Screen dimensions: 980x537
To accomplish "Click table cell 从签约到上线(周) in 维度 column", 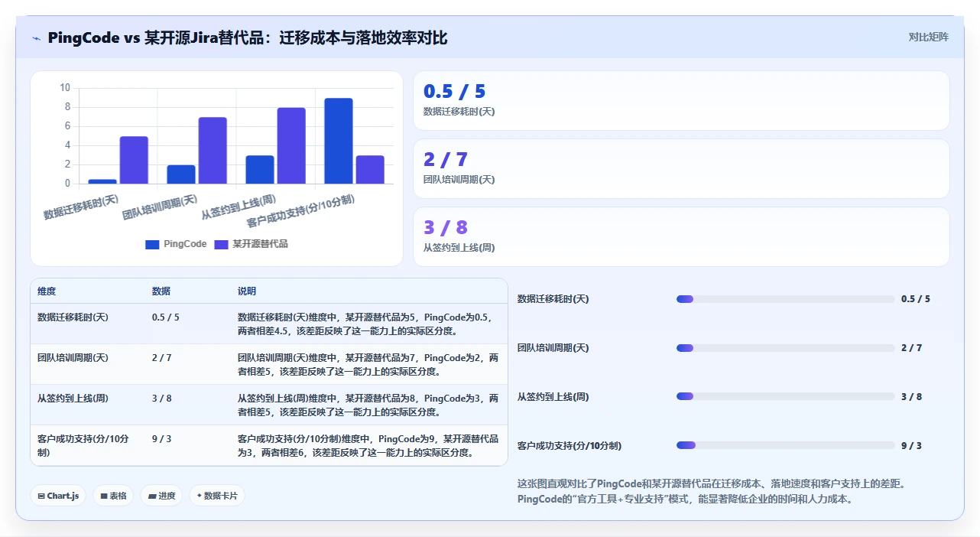I will (73, 398).
